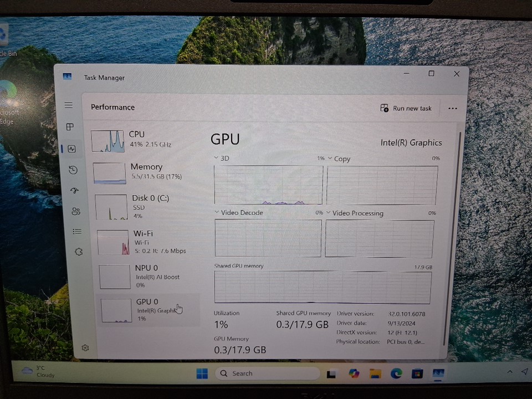
Task: Open the Services page in sidebar
Action: 79,252
